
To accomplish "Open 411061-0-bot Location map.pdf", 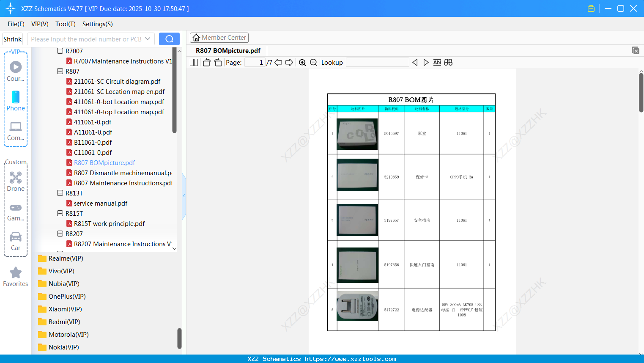I will (x=119, y=102).
